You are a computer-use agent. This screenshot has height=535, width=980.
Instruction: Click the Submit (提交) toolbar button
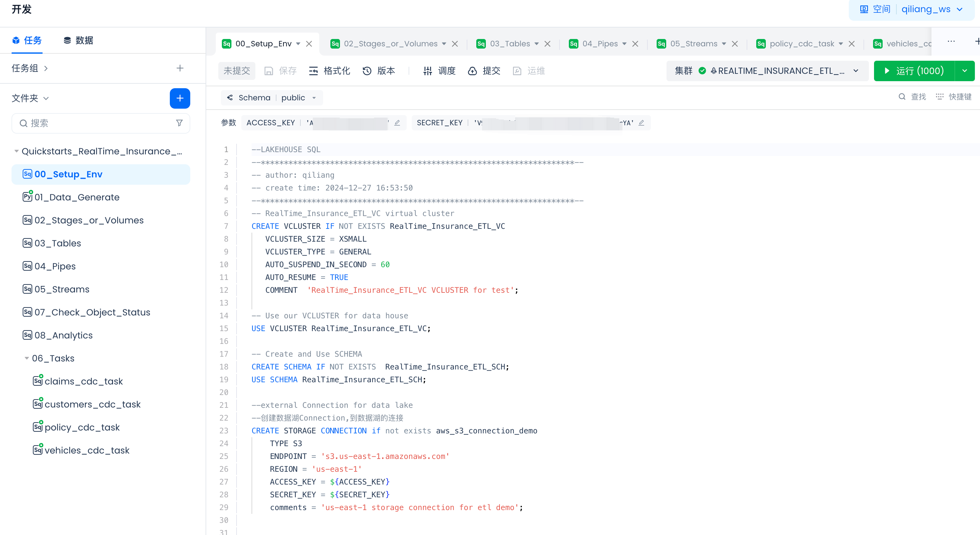(484, 71)
